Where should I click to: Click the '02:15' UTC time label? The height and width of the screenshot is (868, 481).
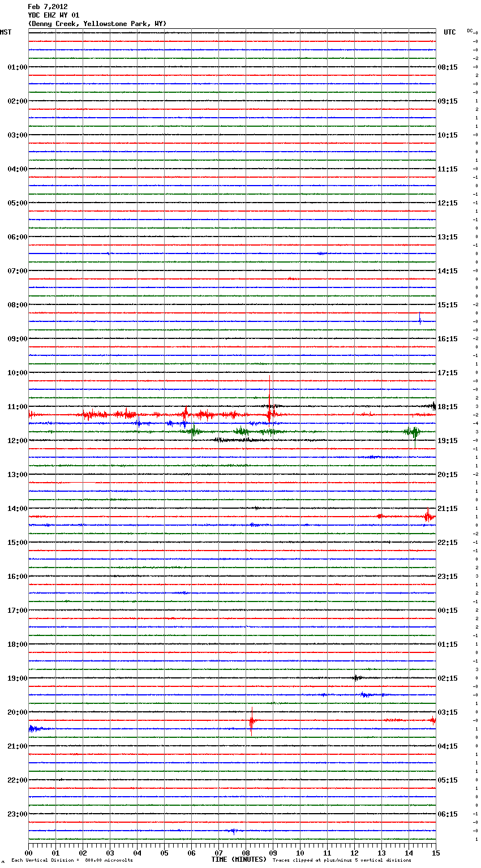[448, 678]
